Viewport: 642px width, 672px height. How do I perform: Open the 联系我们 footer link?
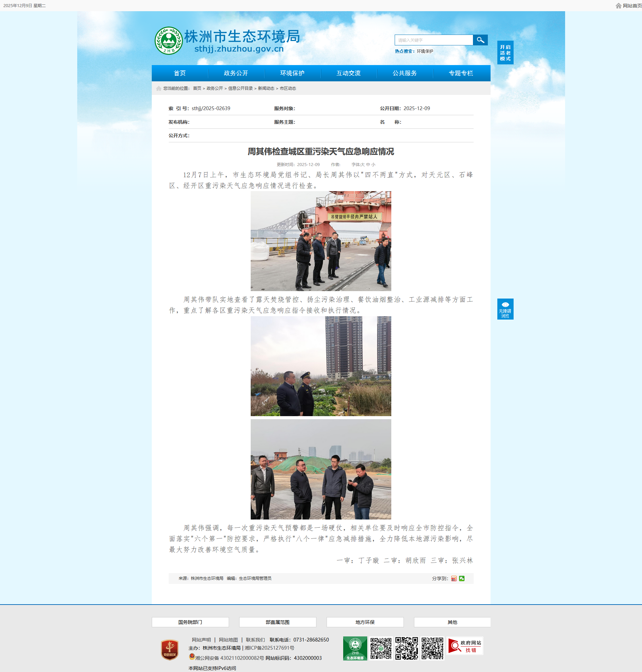click(255, 640)
